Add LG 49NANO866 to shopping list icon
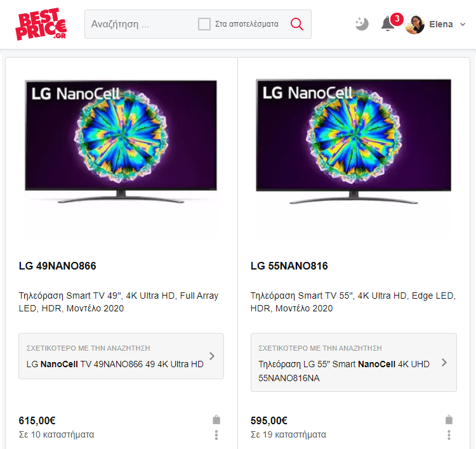 [216, 420]
